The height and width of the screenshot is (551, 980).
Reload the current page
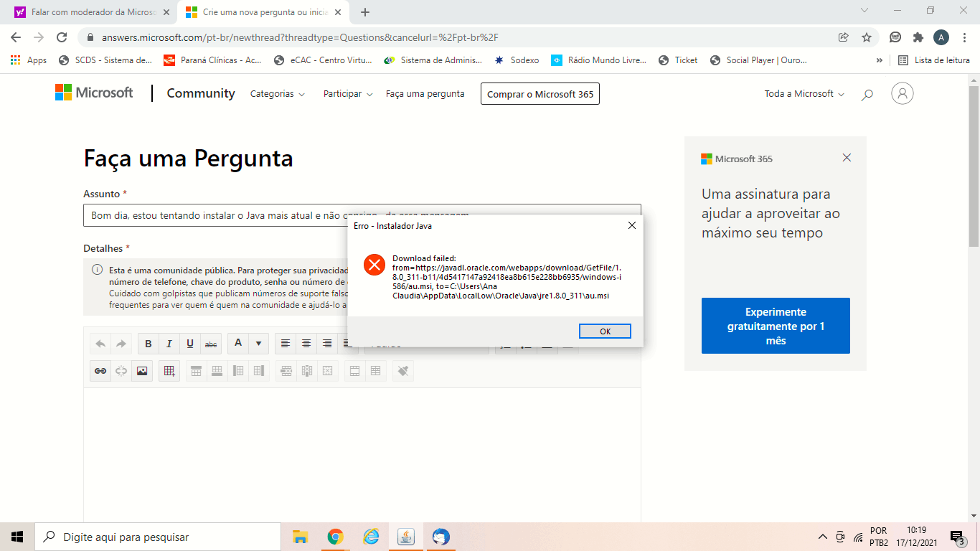point(62,37)
